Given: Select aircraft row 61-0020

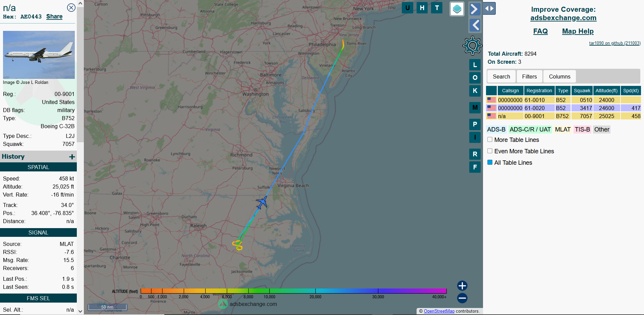Looking at the screenshot, I should (x=563, y=108).
